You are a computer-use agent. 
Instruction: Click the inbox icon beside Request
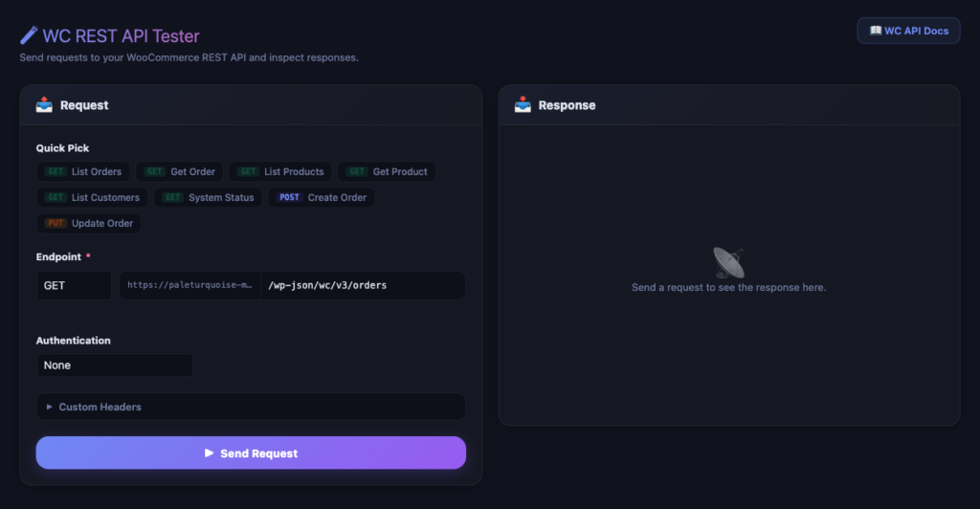pos(44,105)
